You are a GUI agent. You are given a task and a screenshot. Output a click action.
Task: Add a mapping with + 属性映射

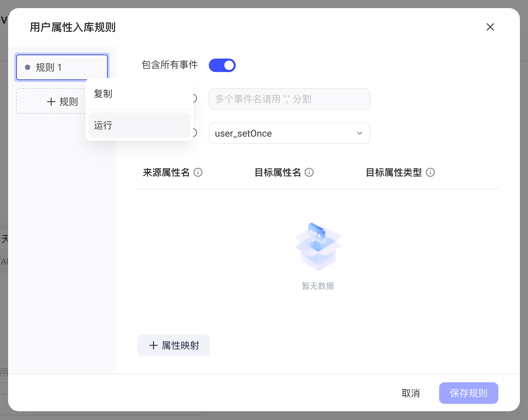[x=174, y=345]
